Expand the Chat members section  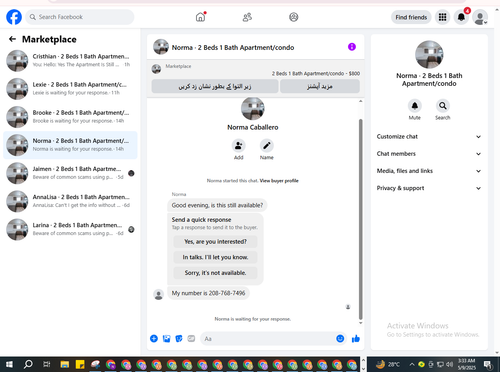point(429,154)
